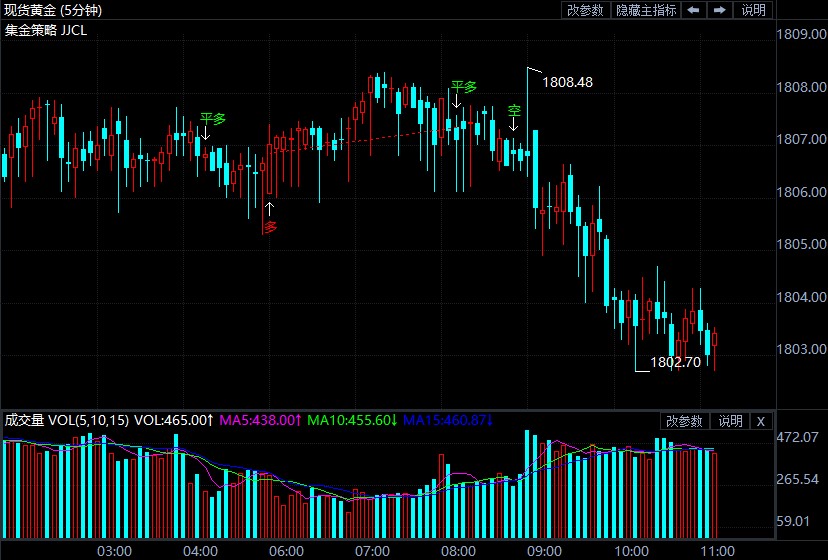This screenshot has width=828, height=560.
Task: Open 说明 in the main chart header
Action: pos(753,10)
